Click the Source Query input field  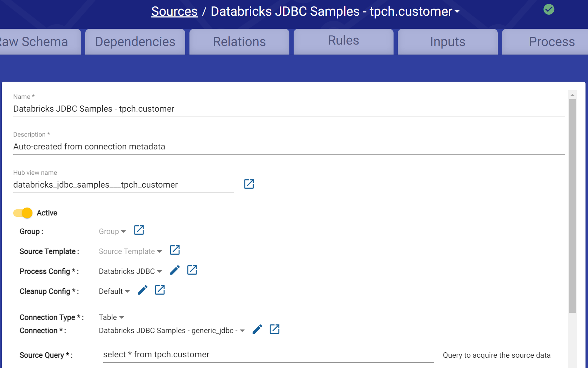click(268, 355)
